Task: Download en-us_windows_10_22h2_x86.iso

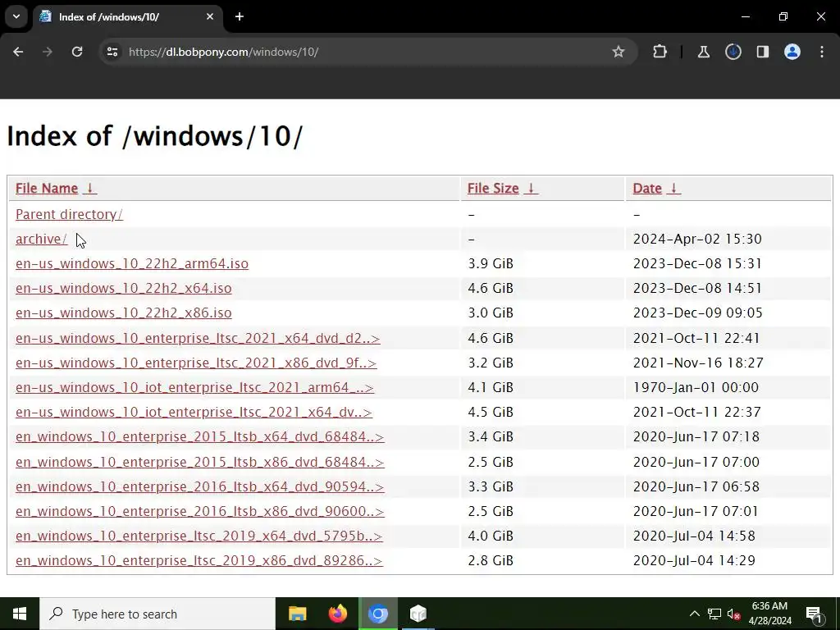Action: click(123, 313)
